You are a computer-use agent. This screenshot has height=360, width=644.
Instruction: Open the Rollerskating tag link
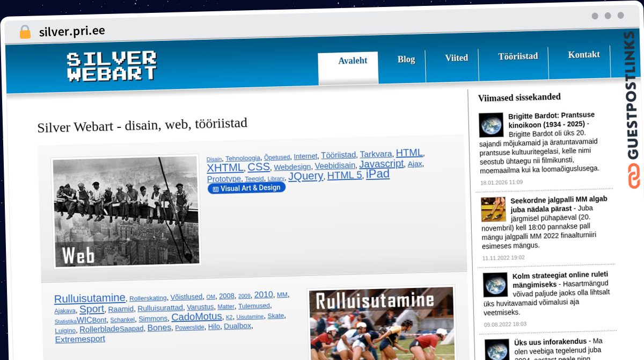tap(148, 298)
